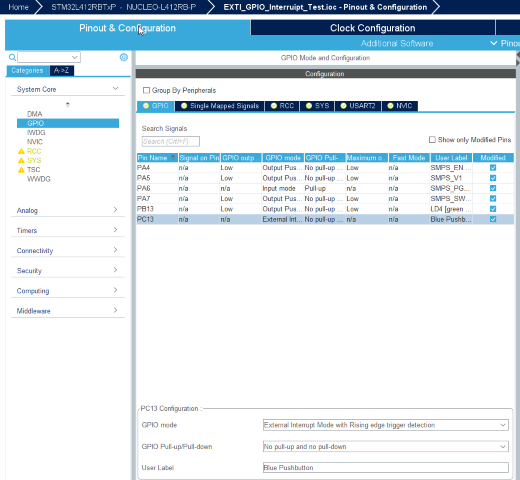
Task: Click the RCC warning triangle icon
Action: click(x=21, y=151)
